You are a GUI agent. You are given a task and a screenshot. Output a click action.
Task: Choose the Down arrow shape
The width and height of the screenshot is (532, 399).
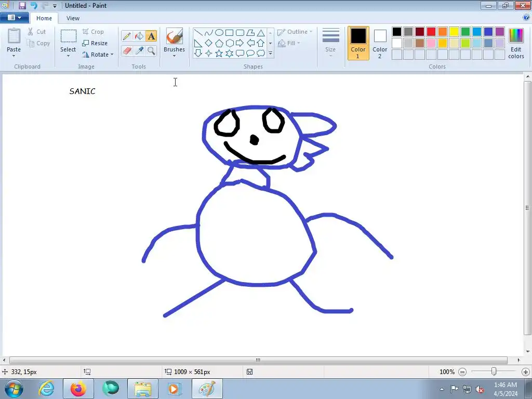(x=198, y=54)
